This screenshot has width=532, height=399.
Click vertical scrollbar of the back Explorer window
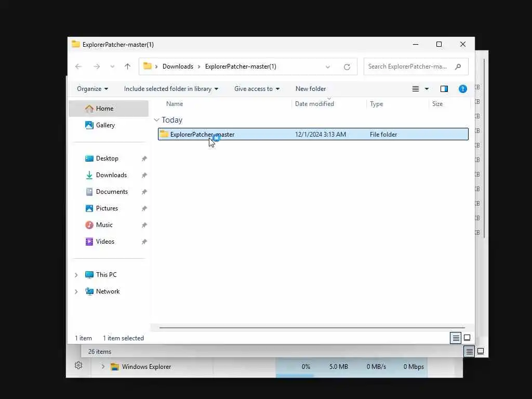(x=484, y=148)
